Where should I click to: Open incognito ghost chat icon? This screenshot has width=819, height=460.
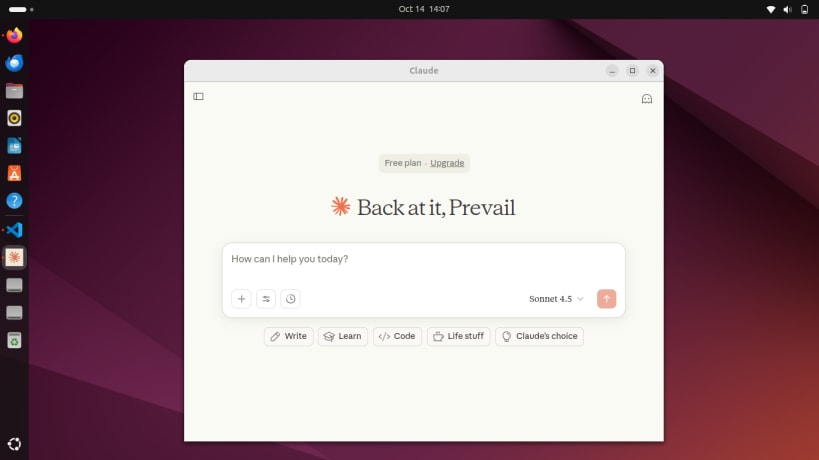click(x=647, y=99)
